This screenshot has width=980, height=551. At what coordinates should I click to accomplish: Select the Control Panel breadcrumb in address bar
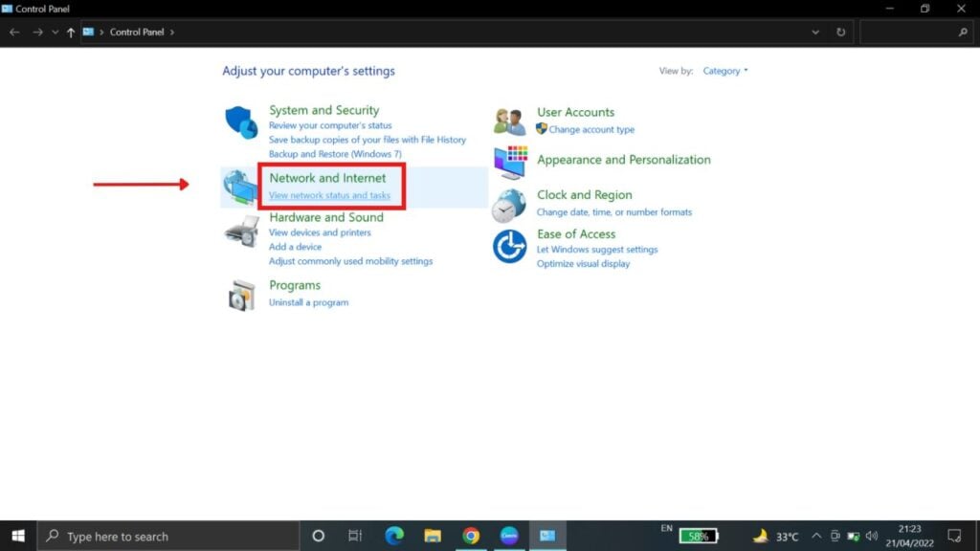coord(137,33)
